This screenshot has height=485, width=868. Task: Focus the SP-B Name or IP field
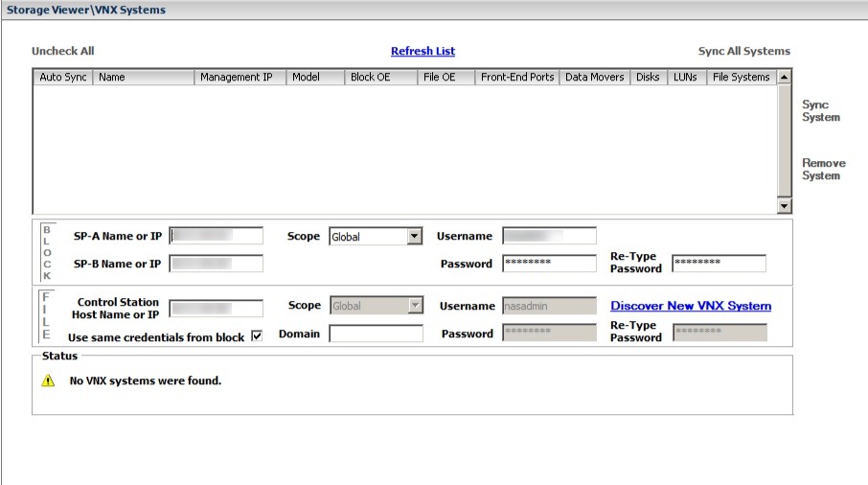(216, 264)
